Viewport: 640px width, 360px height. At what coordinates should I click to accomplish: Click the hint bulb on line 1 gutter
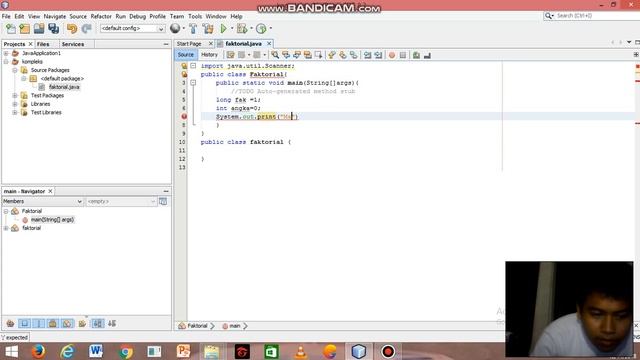(x=184, y=66)
